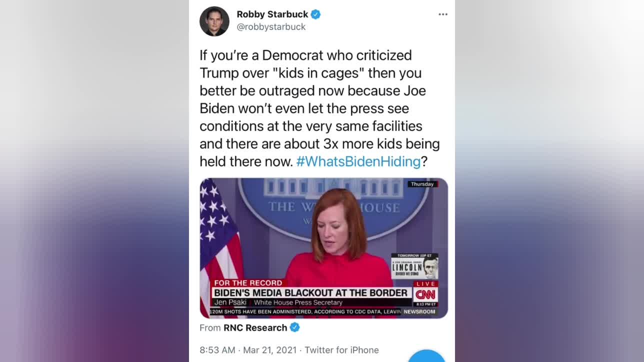The height and width of the screenshot is (362, 644).
Task: Click the CNN logo in the video
Action: [425, 295]
